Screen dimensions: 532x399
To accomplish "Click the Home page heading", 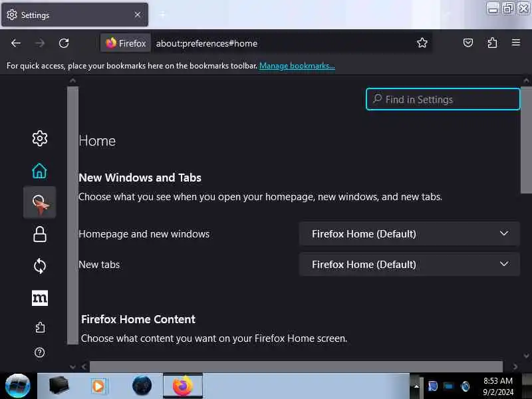I will point(97,141).
